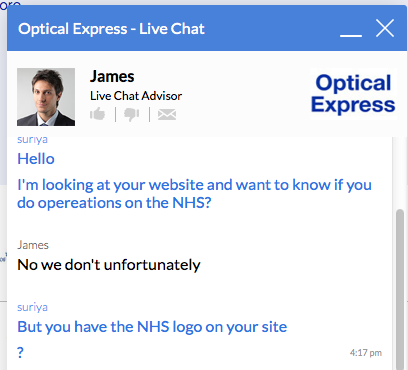Click the suriya label above NHS logo message
This screenshot has height=370, width=408.
pyautogui.click(x=32, y=307)
